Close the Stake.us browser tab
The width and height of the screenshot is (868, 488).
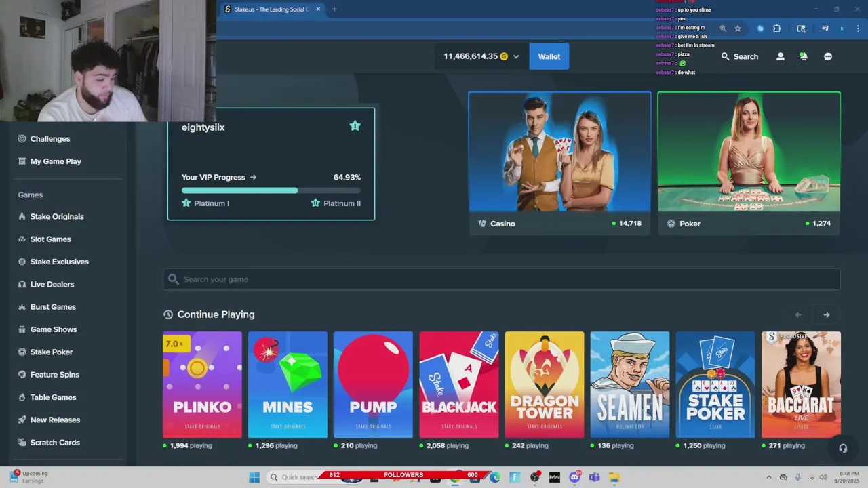click(318, 9)
